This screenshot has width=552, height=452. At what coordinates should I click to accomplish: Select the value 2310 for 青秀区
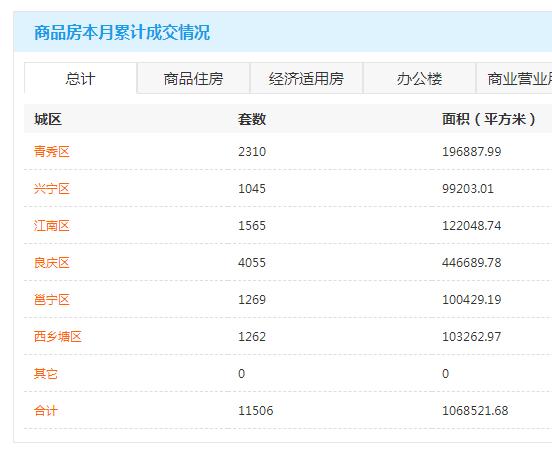coord(252,152)
